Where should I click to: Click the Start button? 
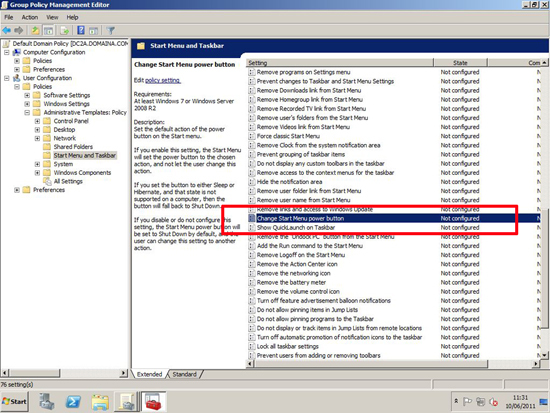[x=14, y=401]
